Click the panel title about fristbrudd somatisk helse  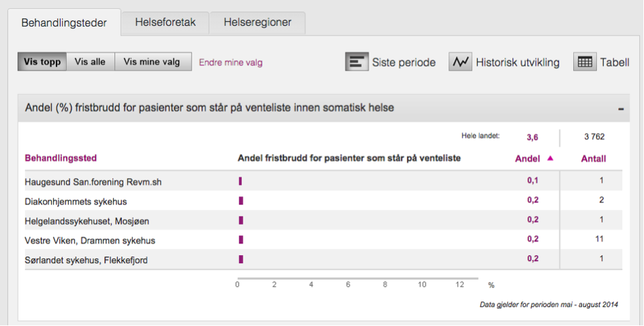pyautogui.click(x=209, y=108)
